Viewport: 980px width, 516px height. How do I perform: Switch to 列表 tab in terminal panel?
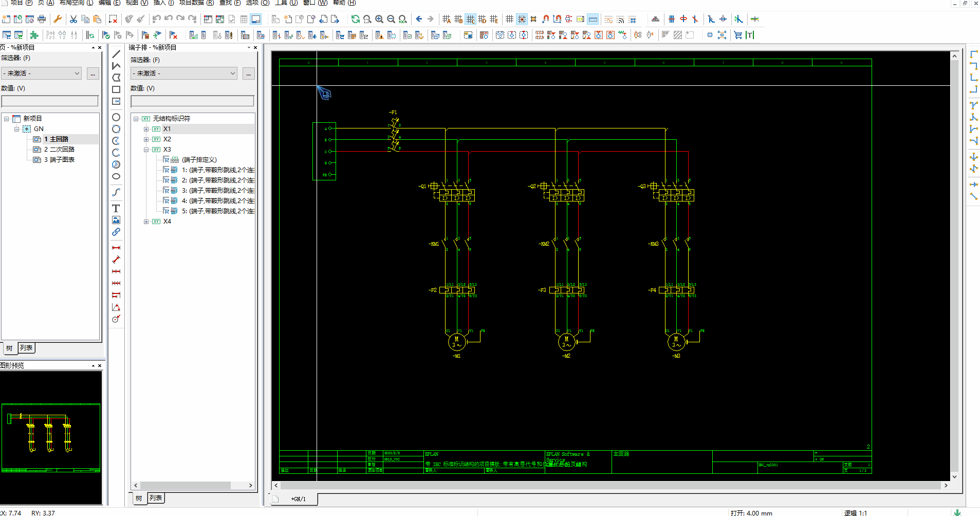(156, 498)
